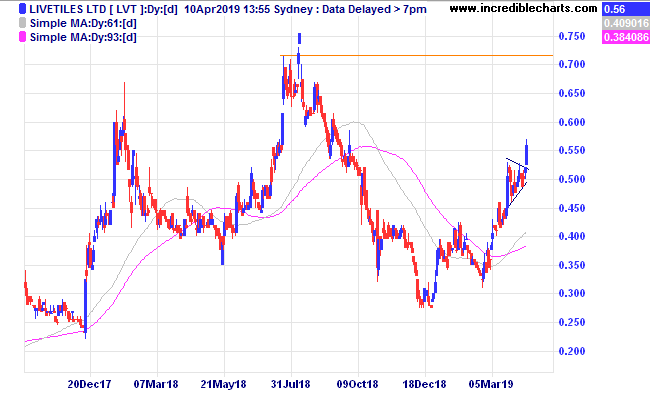The width and height of the screenshot is (651, 395).
Task: Select the Simple MA:Dy:61:[d] legend label
Action: 83,23
